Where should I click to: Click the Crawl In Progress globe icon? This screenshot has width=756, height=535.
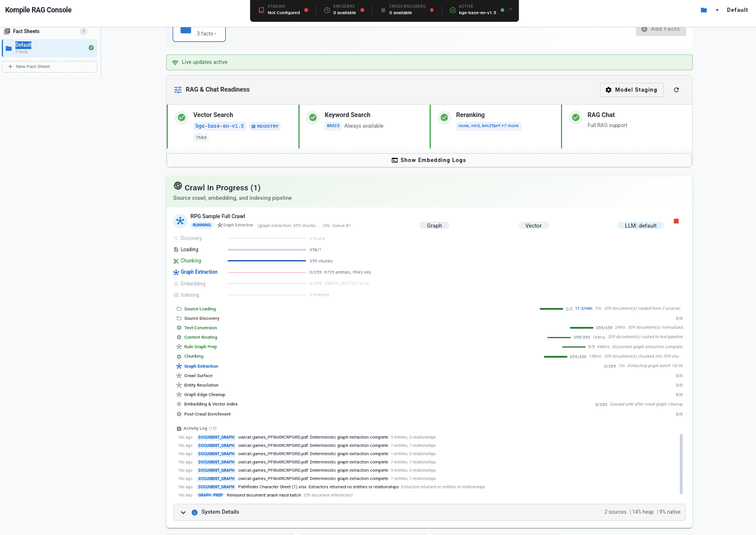click(x=178, y=186)
